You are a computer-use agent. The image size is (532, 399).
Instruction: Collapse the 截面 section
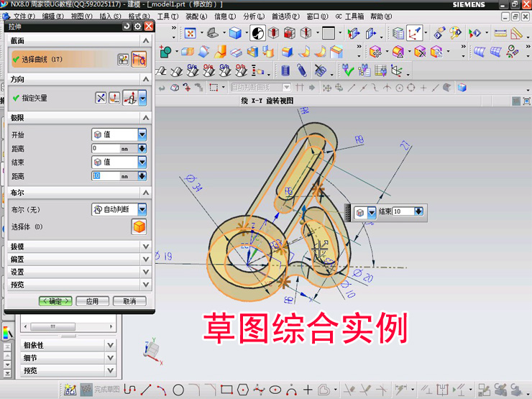146,41
